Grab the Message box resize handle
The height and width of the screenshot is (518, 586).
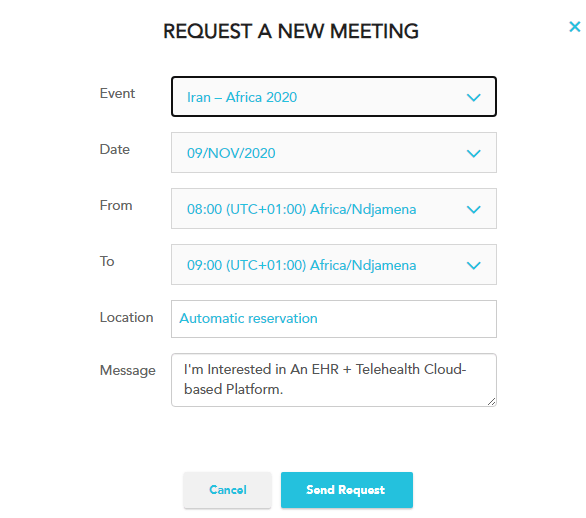click(491, 401)
